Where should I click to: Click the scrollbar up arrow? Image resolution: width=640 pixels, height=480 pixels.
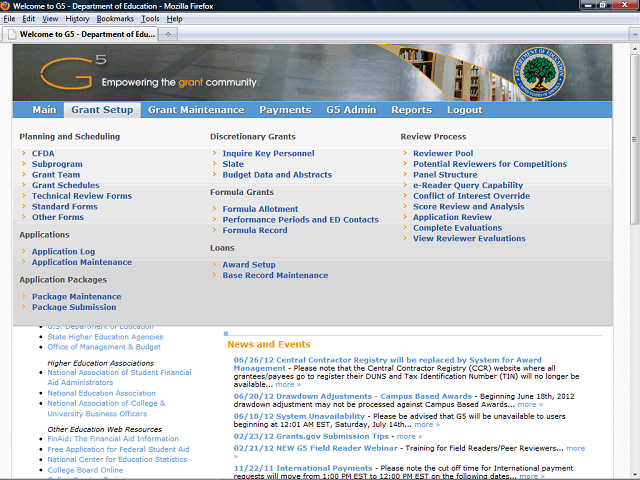click(634, 48)
